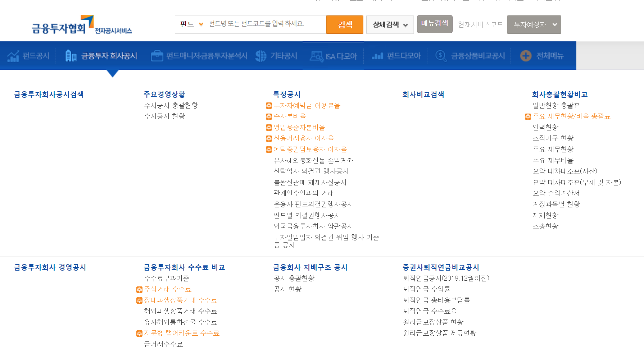Click the badge icon beside 영업용순자본비율
This screenshot has width=644, height=354.
(x=269, y=128)
